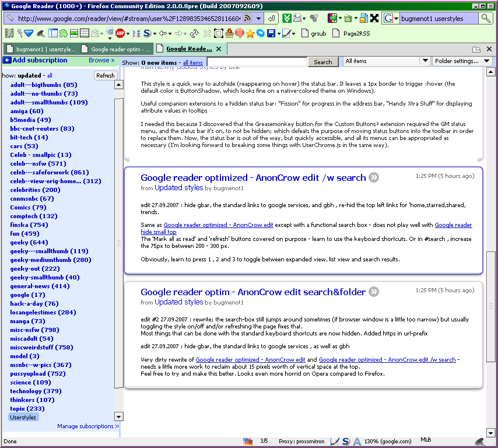Select the 'geeky (644)' subscription folder
Viewport: 498px width, 448px height.
(29, 242)
